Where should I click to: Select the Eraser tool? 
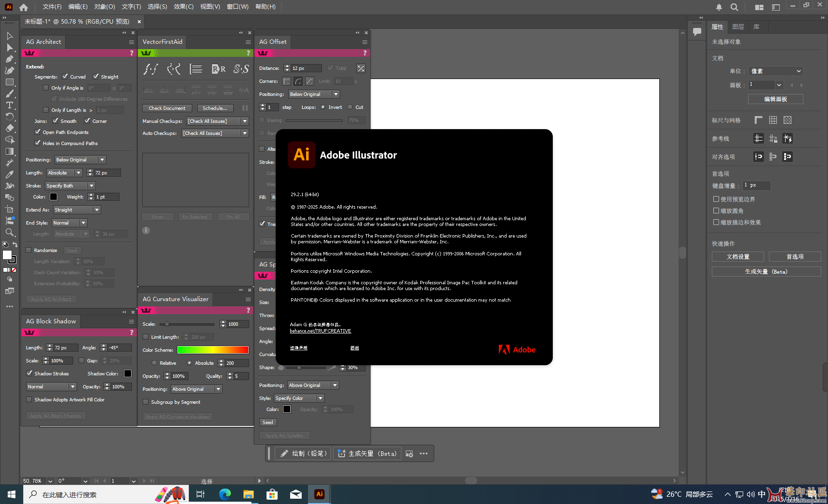point(10,129)
